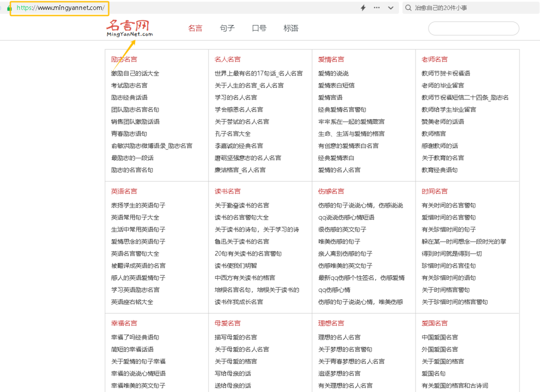Click the magnifier icon in browser search box
This screenshot has height=392, width=540.
408,7
